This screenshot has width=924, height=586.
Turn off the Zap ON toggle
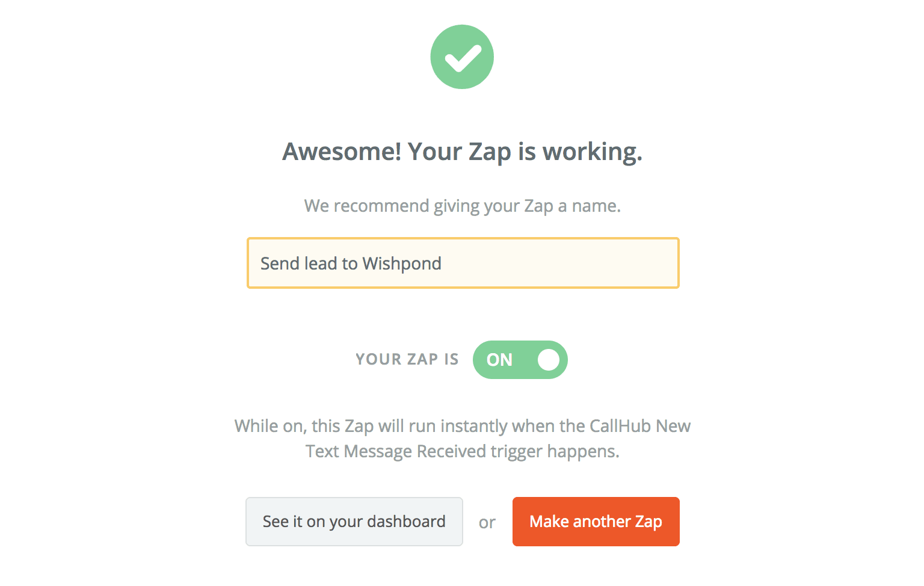click(520, 360)
